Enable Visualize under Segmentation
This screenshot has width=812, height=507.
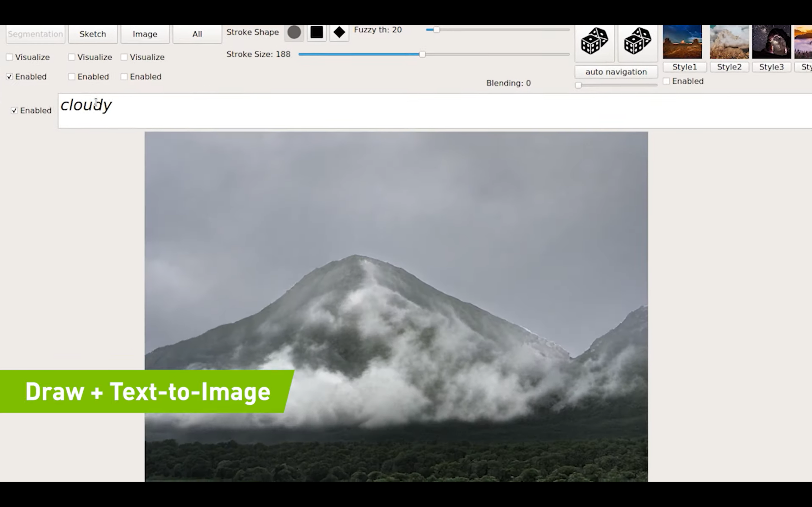(x=10, y=57)
